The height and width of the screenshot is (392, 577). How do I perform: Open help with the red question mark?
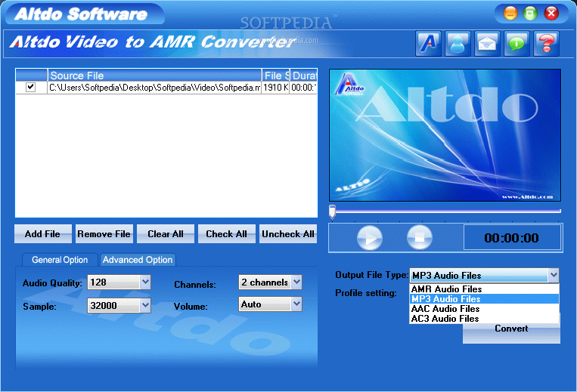(x=546, y=44)
